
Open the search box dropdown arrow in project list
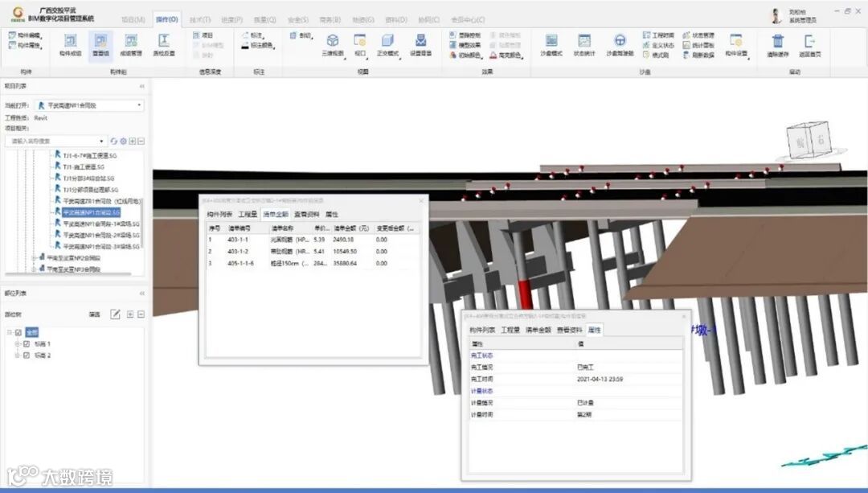[101, 142]
